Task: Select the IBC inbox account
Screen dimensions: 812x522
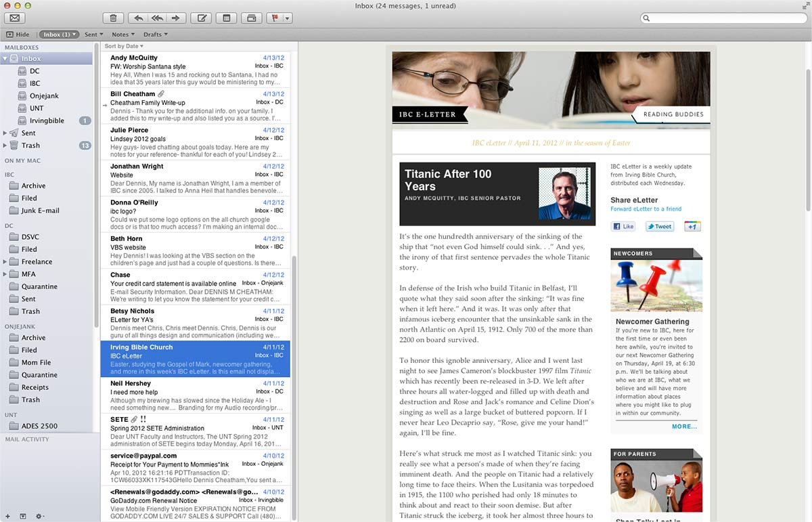Action: (35, 83)
